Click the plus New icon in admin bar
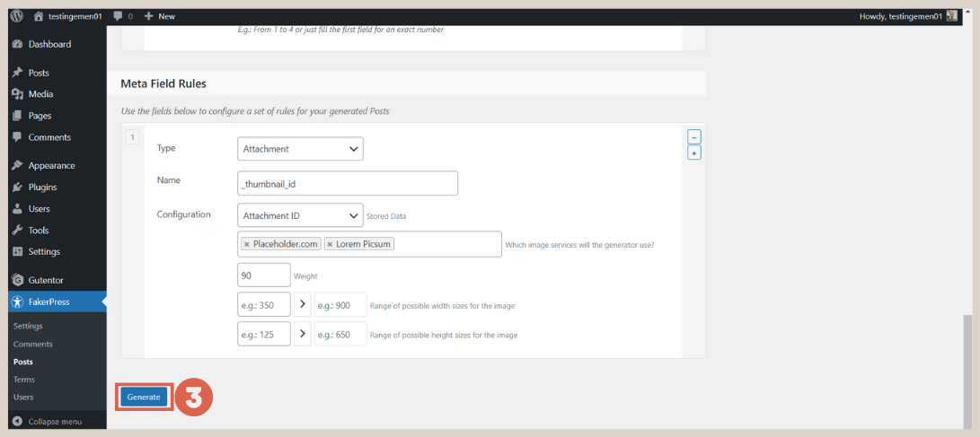The height and width of the screenshot is (437, 980). (149, 16)
